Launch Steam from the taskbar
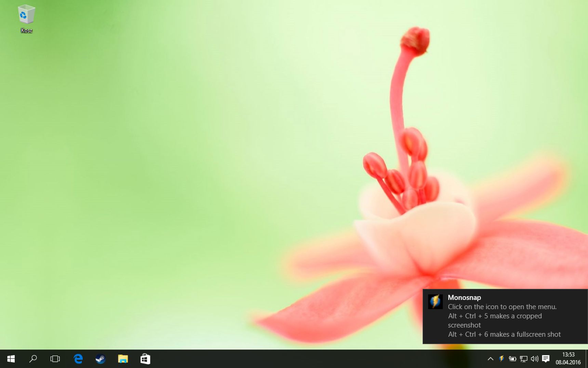This screenshot has width=588, height=368. point(100,359)
